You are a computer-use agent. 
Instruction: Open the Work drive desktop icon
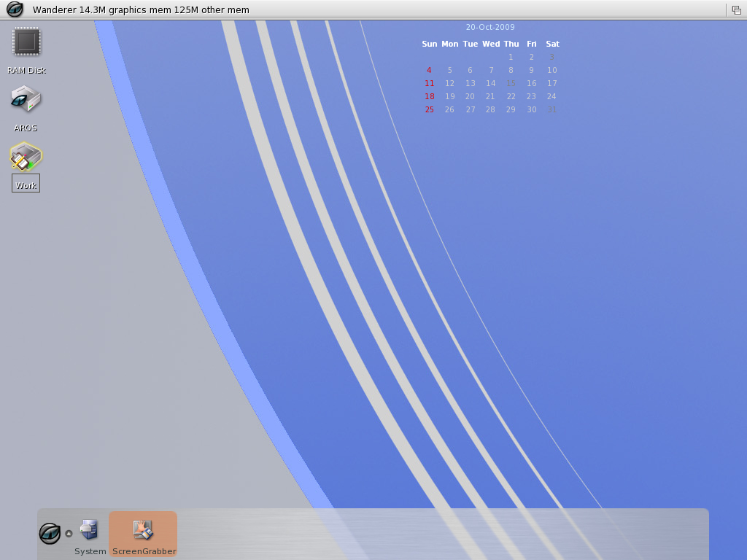point(26,157)
